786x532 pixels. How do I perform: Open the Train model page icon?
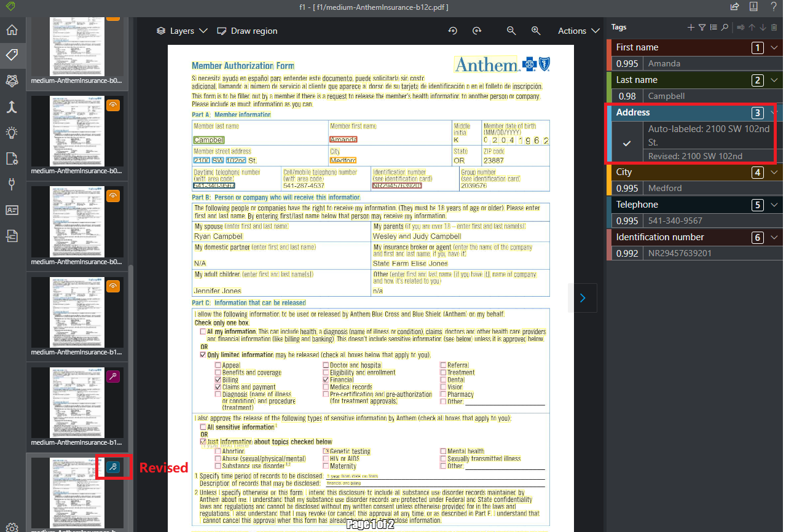click(x=12, y=80)
